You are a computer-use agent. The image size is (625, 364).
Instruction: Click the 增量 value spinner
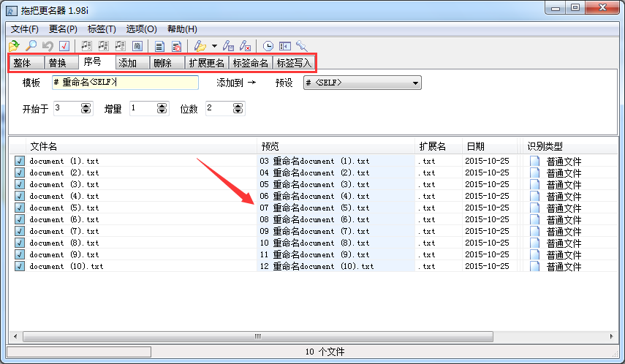pyautogui.click(x=162, y=108)
